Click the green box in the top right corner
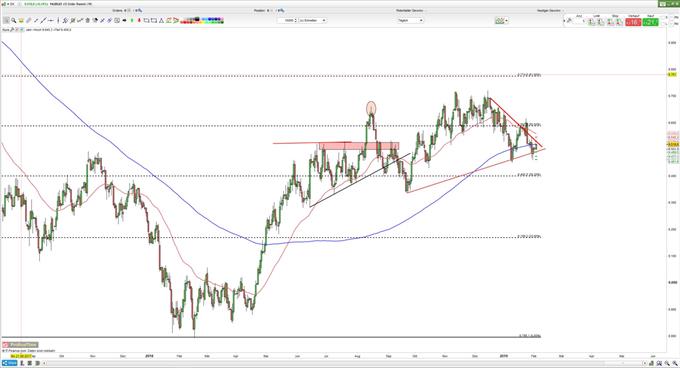The height and width of the screenshot is (368, 680). 670,3
